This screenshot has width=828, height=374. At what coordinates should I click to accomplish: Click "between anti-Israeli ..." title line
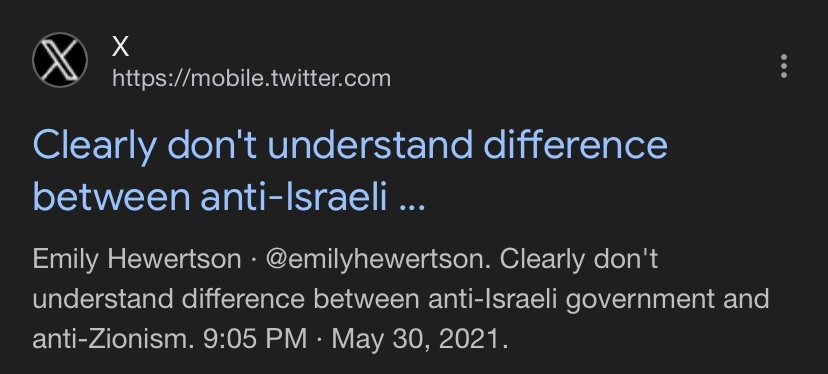tap(229, 197)
